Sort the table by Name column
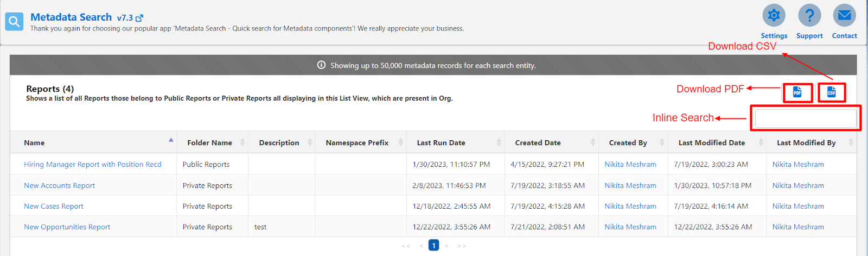 tap(34, 142)
